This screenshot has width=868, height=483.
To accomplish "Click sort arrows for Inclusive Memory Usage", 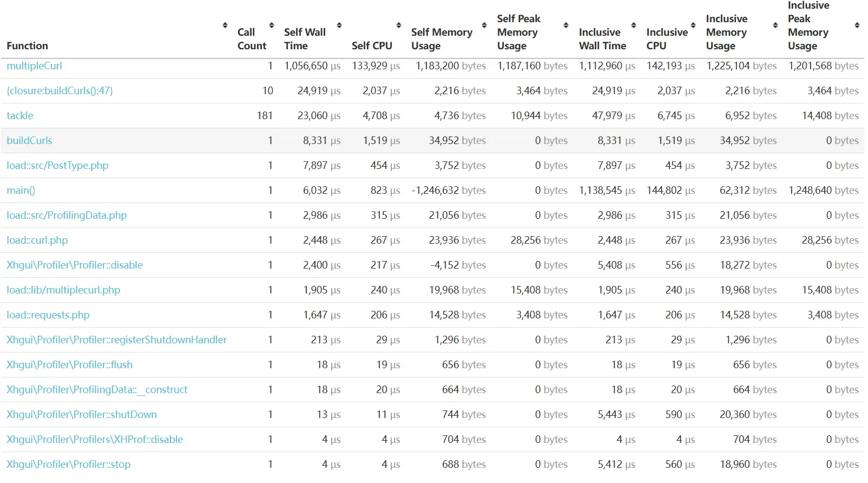I will pos(775,25).
